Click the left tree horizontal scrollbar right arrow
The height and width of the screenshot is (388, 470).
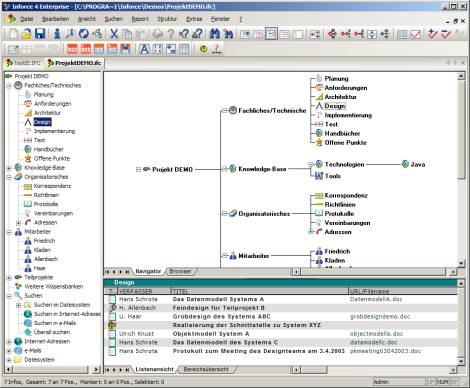96,369
